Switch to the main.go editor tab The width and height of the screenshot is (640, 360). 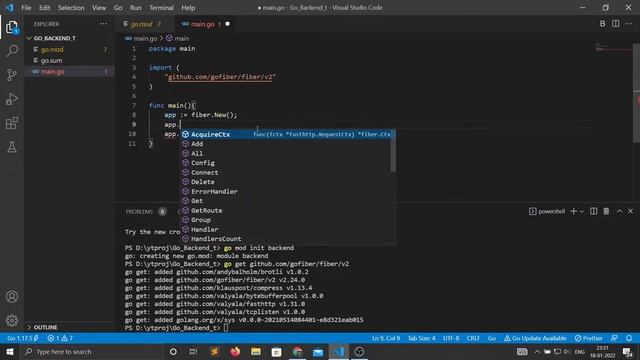pos(205,24)
